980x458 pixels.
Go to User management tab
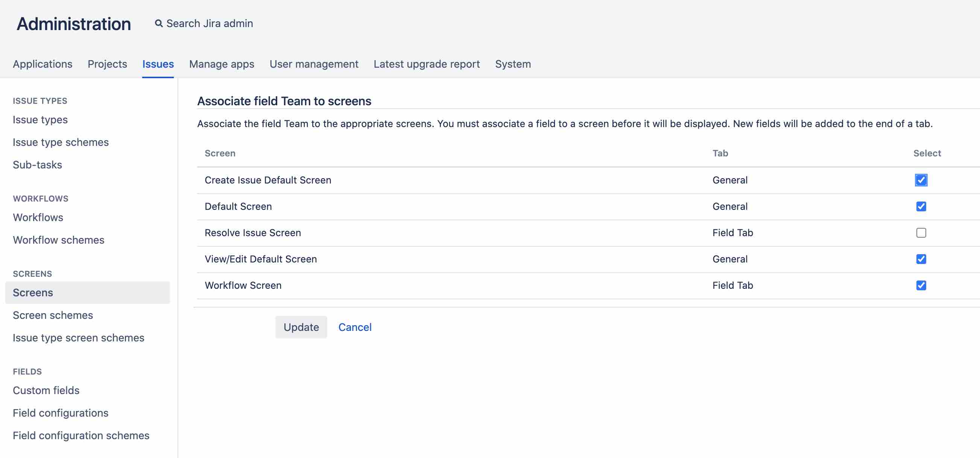tap(314, 64)
